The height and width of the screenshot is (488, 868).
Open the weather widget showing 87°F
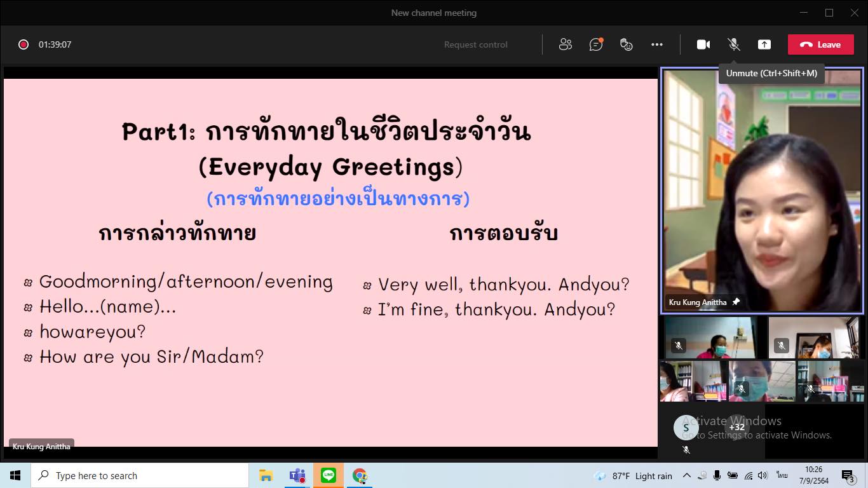click(632, 476)
